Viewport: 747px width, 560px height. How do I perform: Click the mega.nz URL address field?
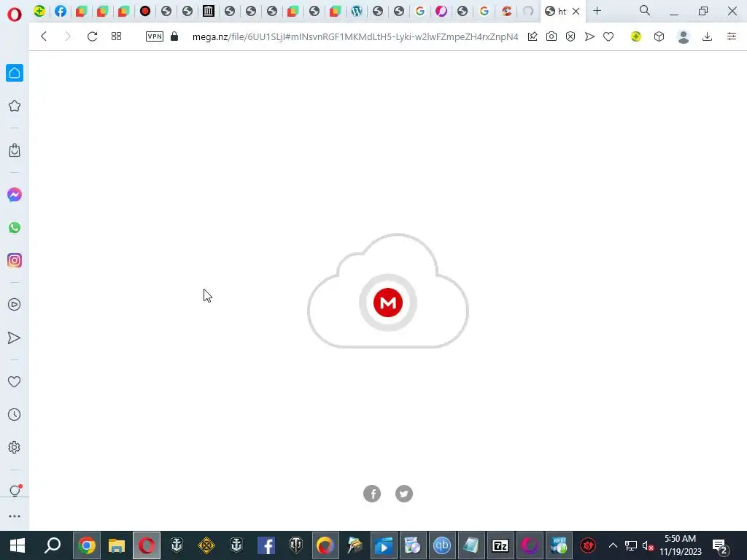tap(355, 36)
